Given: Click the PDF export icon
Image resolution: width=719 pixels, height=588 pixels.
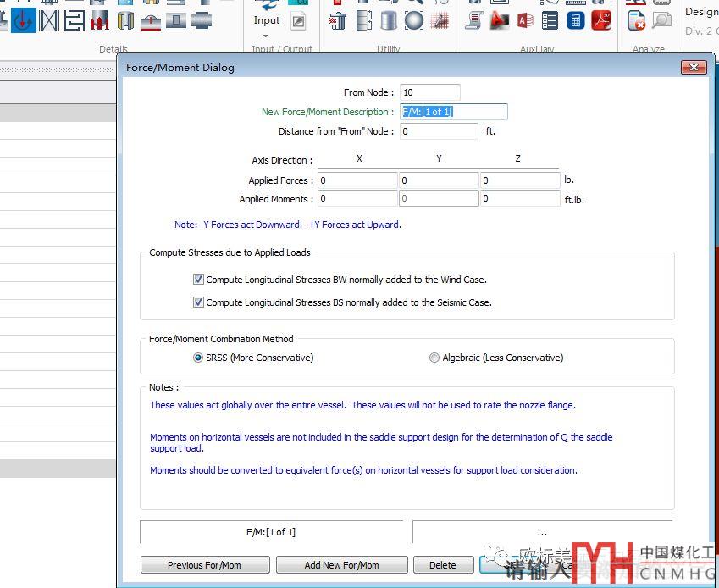Looking at the screenshot, I should coord(601,20).
